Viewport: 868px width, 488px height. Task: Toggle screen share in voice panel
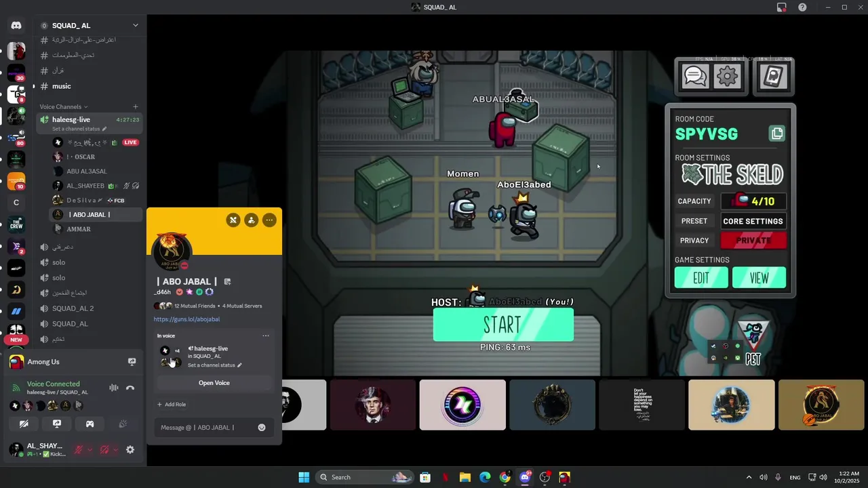57,424
